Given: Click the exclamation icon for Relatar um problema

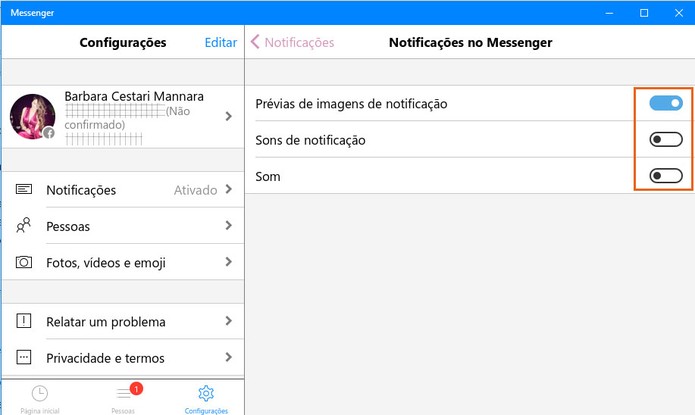Looking at the screenshot, I should [x=24, y=321].
